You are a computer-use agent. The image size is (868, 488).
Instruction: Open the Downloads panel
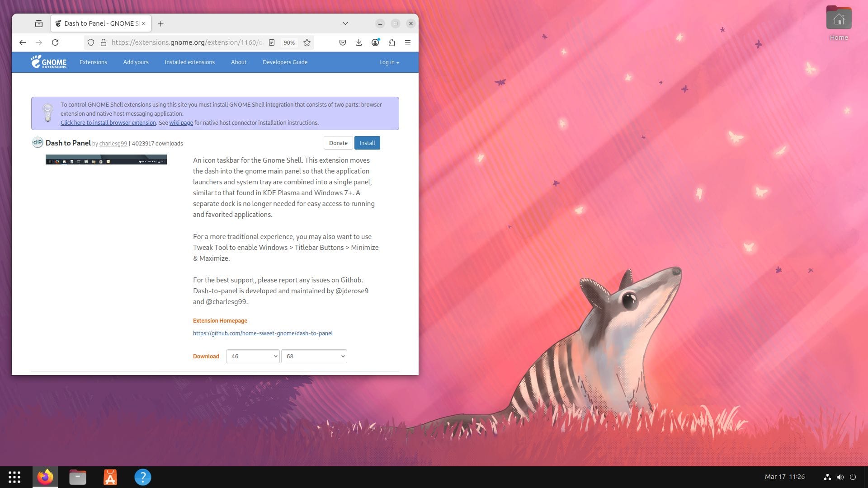pos(359,42)
